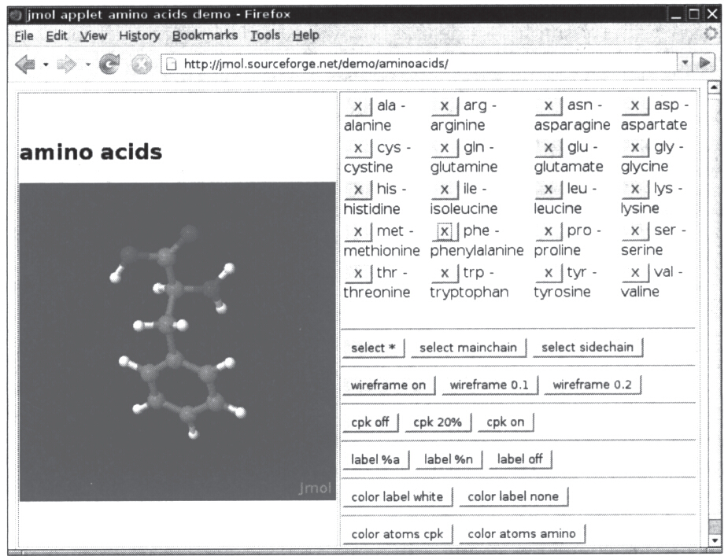Open the Tools menu

click(x=265, y=35)
